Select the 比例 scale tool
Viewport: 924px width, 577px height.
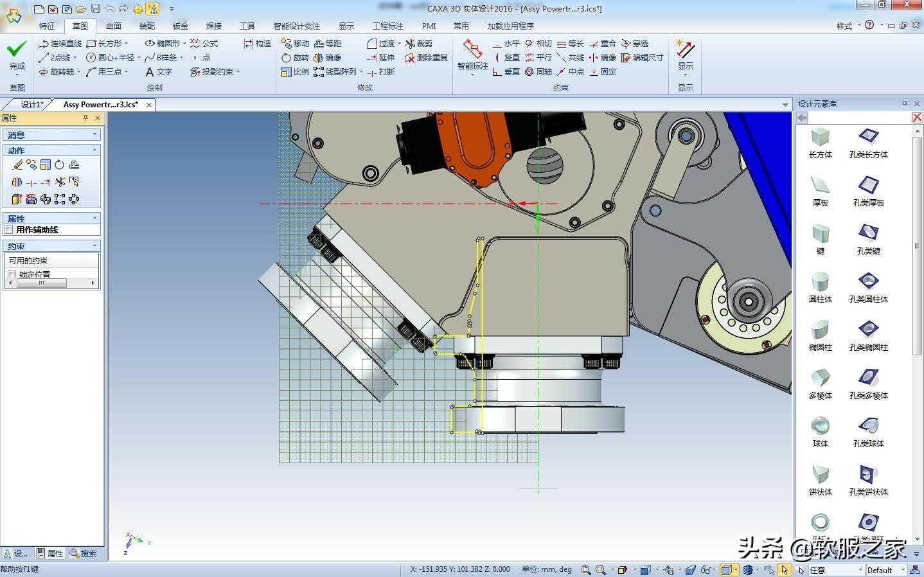pos(296,71)
